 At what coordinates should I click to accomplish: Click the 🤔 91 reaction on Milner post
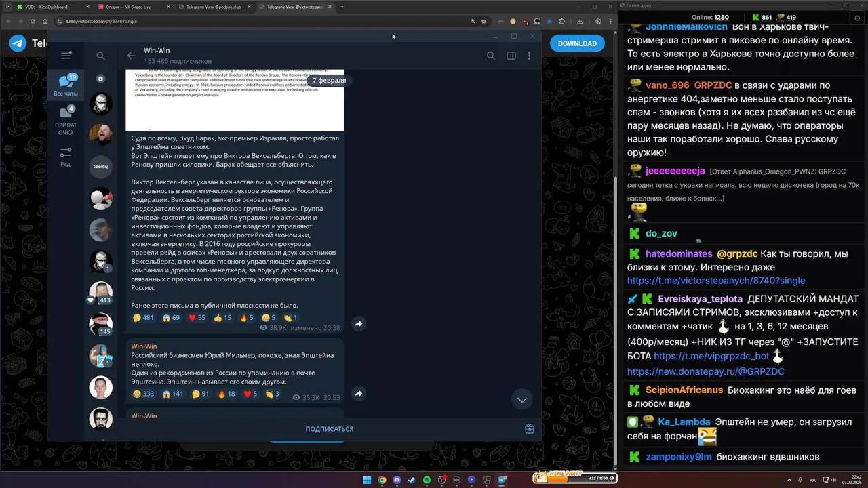coord(201,394)
